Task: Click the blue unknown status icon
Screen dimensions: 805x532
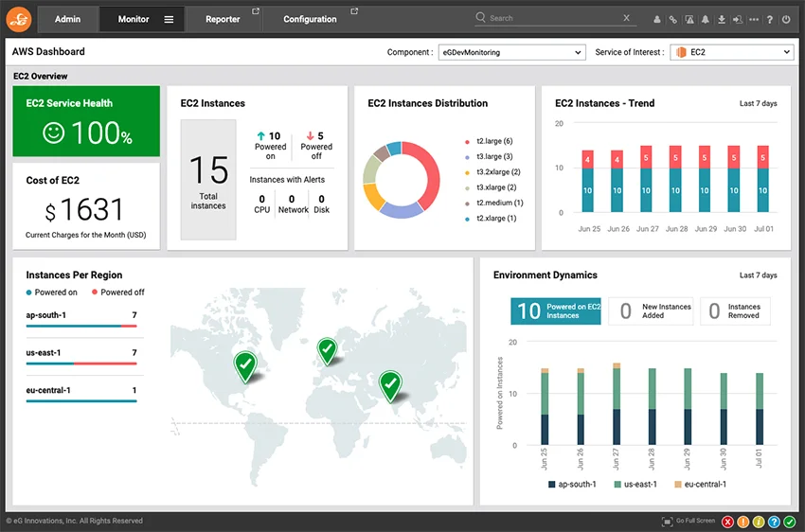Action: [774, 522]
